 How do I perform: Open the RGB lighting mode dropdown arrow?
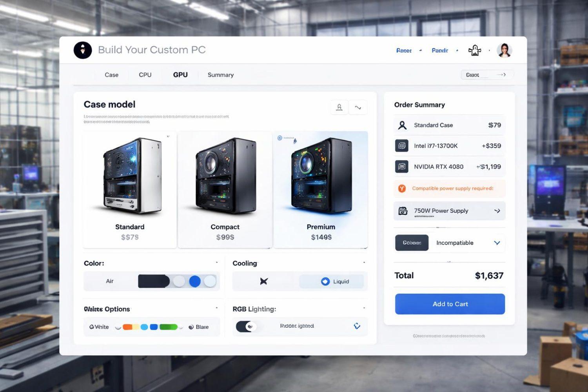pos(357,326)
